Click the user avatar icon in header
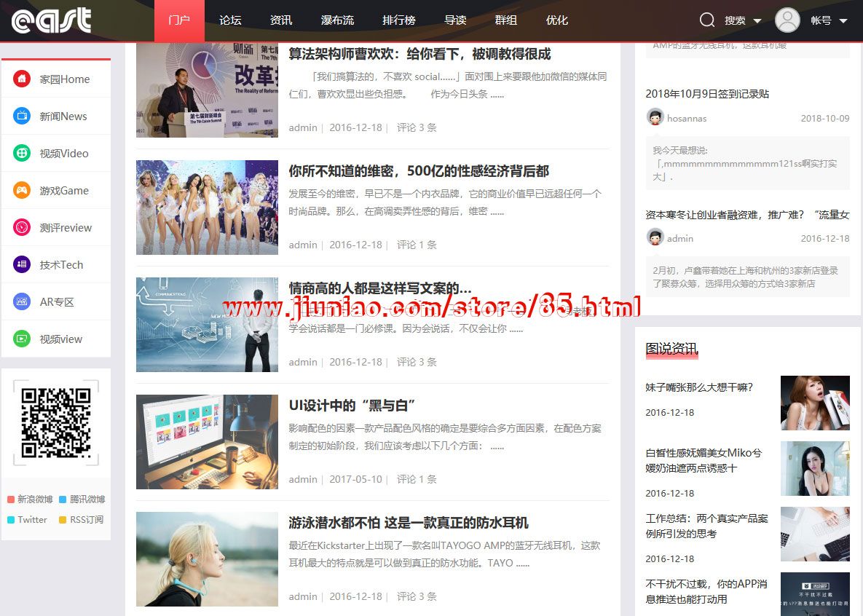This screenshot has height=616, width=863. 787,20
